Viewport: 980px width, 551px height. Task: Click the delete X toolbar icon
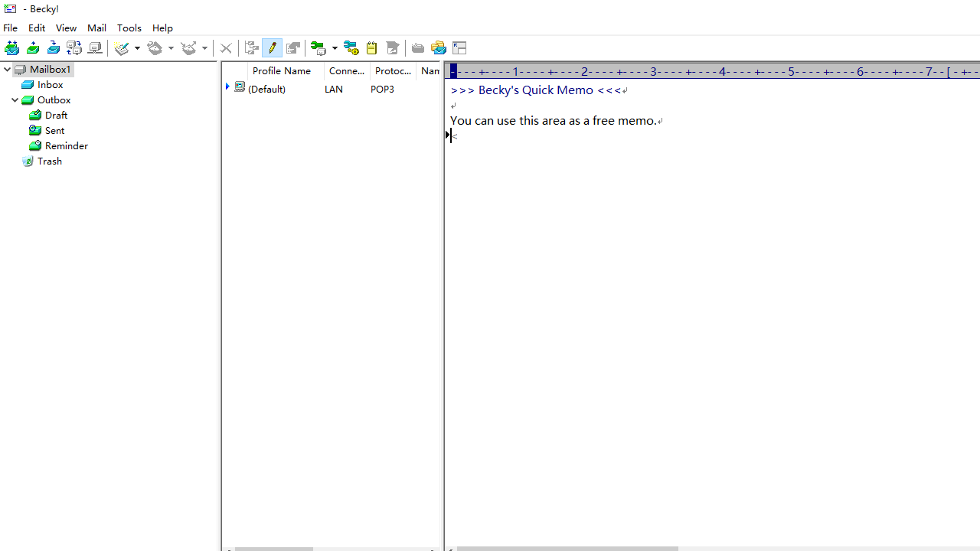(226, 48)
